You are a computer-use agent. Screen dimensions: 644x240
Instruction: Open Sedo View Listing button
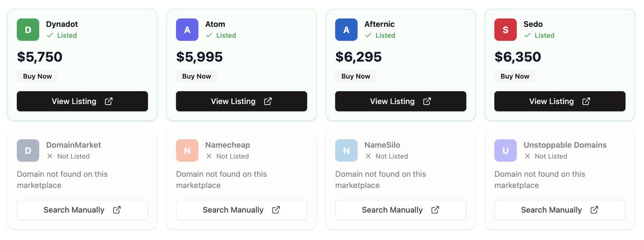tap(560, 101)
